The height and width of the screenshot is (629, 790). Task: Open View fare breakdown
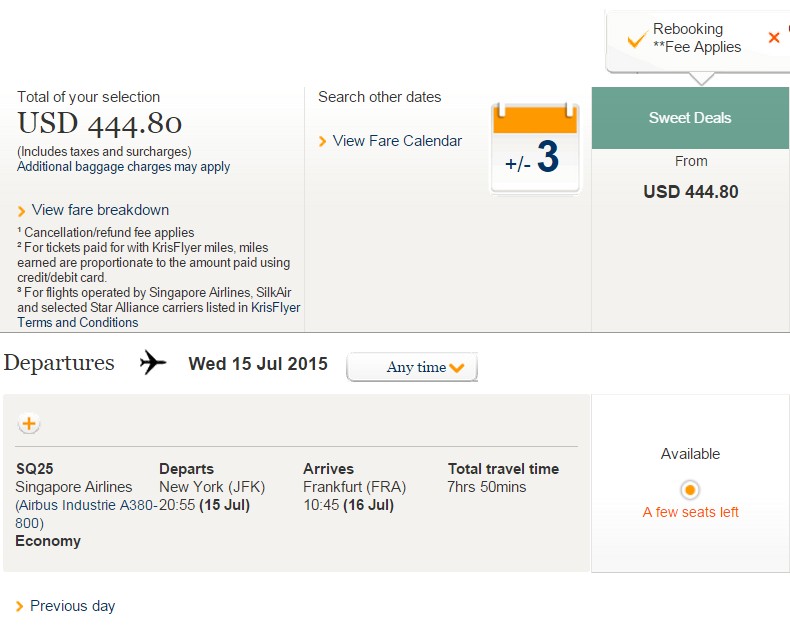(100, 210)
